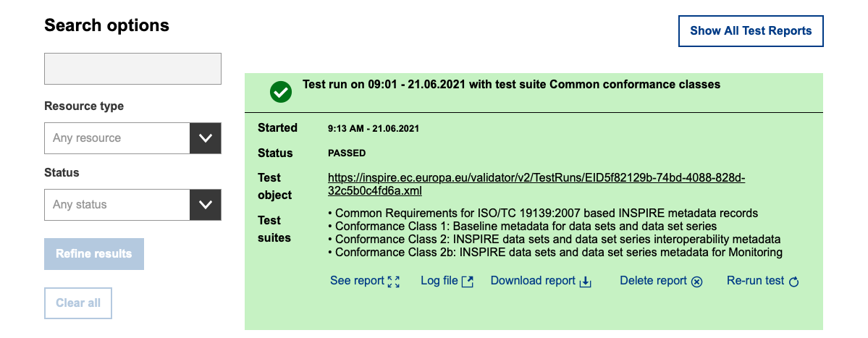Open the Log file link
Screen dimensions: 868x338
click(439, 281)
